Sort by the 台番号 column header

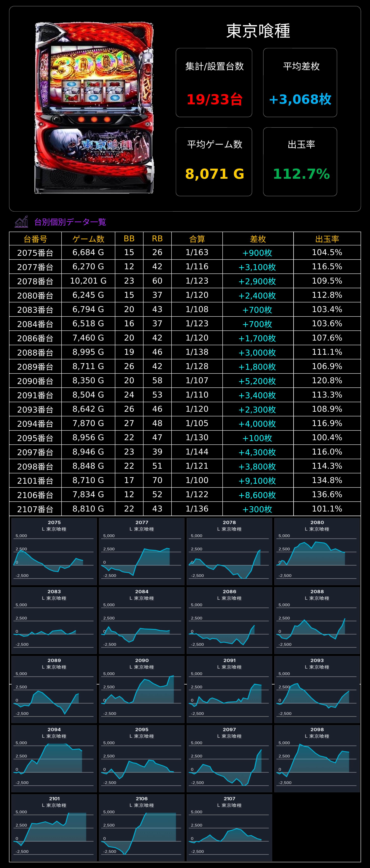tap(35, 239)
